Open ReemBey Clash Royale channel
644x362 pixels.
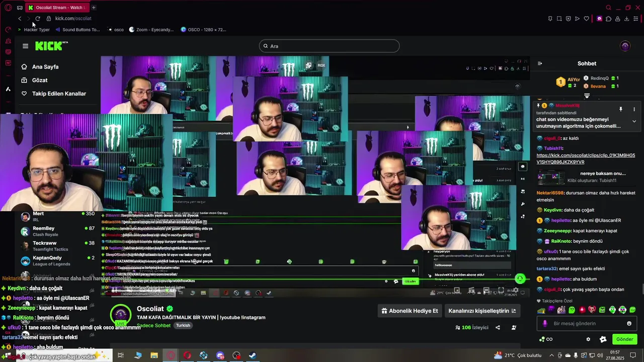[x=58, y=231]
